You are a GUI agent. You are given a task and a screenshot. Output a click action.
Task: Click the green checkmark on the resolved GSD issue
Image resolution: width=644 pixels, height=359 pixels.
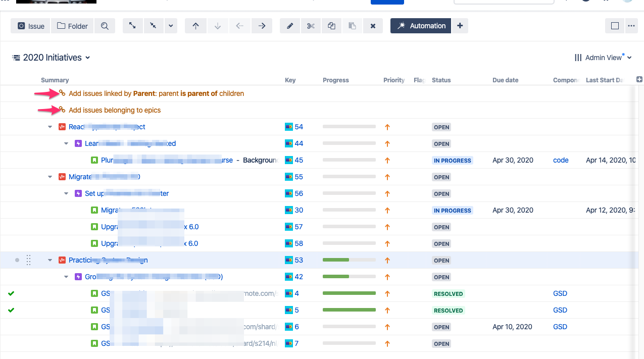pyautogui.click(x=11, y=293)
